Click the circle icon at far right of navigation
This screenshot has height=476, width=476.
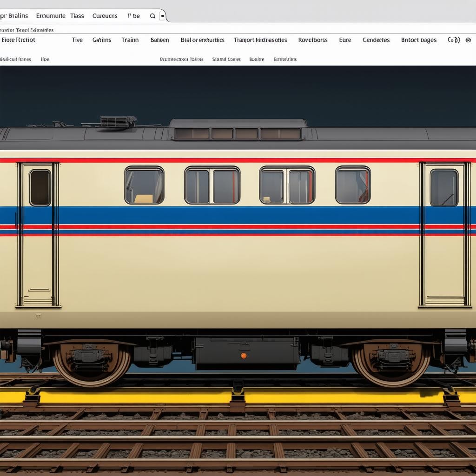pyautogui.click(x=469, y=40)
